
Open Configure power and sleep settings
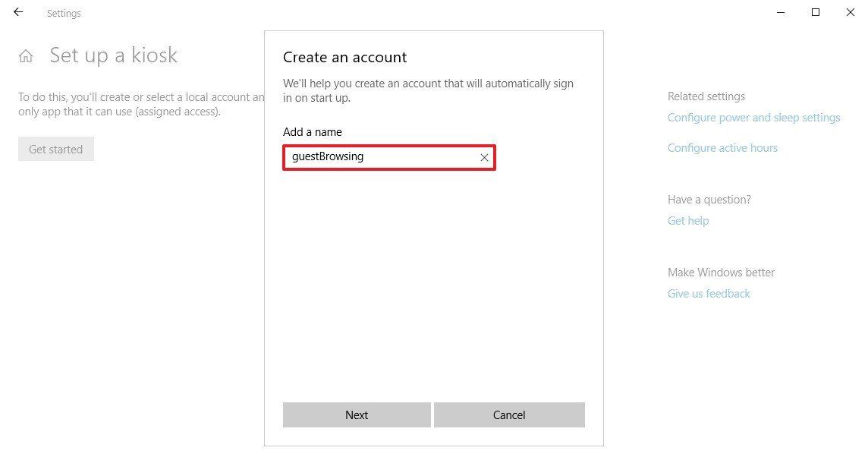coord(753,117)
